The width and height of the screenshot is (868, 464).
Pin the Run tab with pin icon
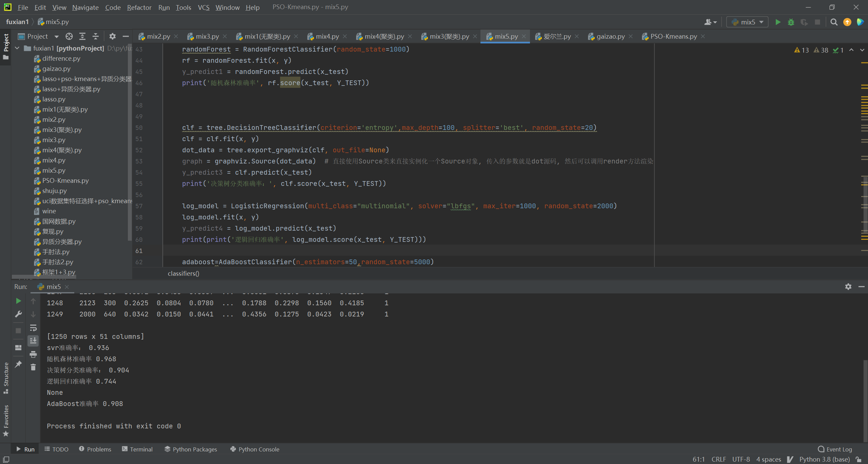coord(18,364)
